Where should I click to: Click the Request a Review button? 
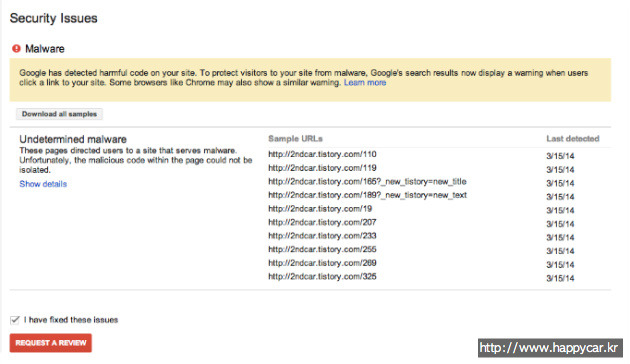(x=51, y=343)
